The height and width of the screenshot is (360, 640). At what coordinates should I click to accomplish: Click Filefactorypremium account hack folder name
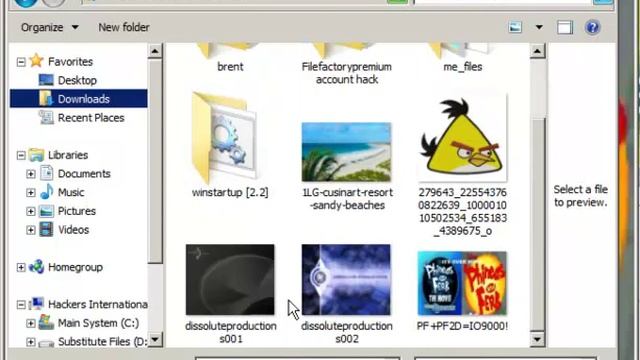(347, 73)
